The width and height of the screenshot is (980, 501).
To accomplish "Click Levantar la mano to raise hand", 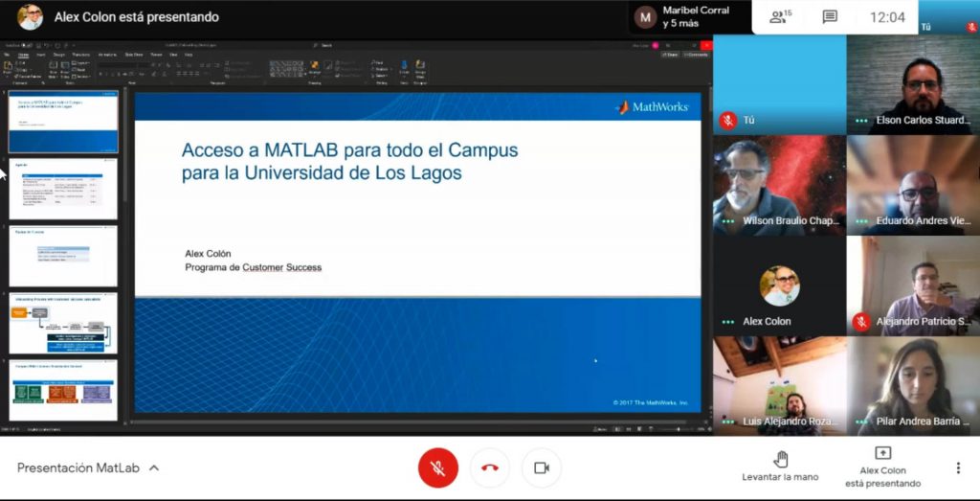I will pyautogui.click(x=780, y=465).
